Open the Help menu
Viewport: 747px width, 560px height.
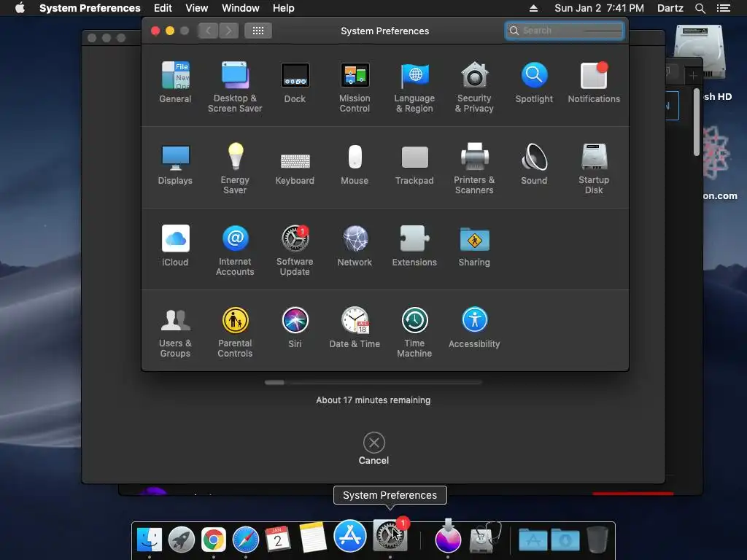coord(284,8)
